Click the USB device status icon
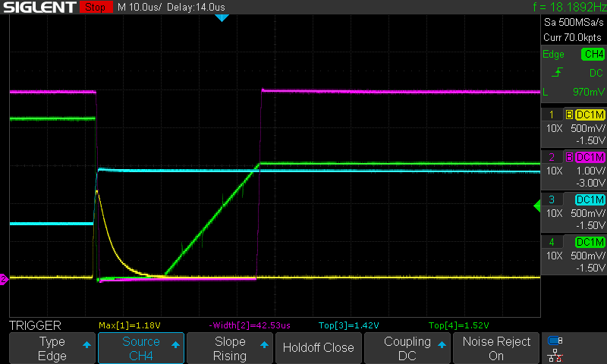The height and width of the screenshot is (364, 607). (x=555, y=340)
